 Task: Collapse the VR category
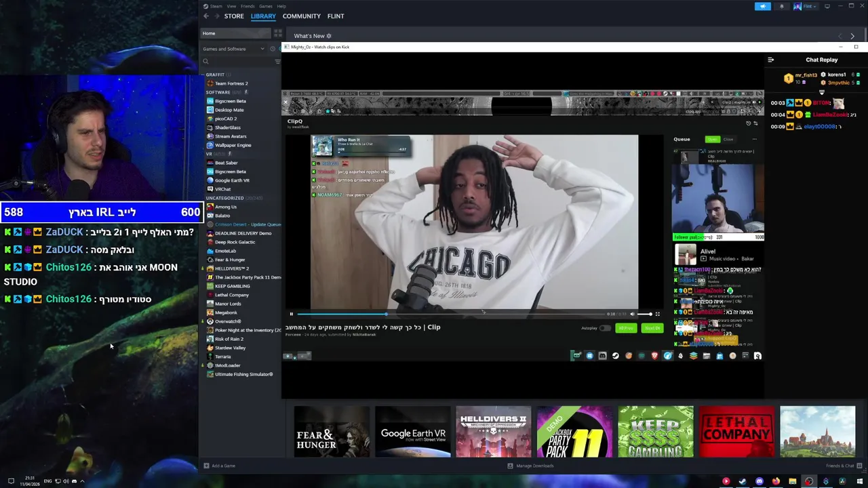(209, 154)
